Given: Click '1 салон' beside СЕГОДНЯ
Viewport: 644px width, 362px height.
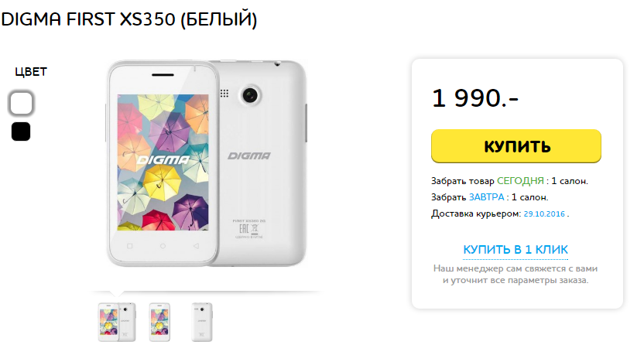Looking at the screenshot, I should [x=569, y=180].
